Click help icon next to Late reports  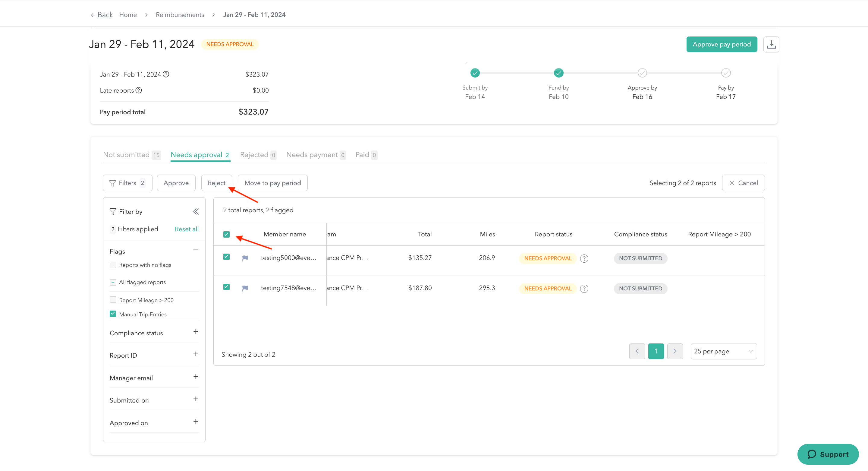tap(139, 90)
